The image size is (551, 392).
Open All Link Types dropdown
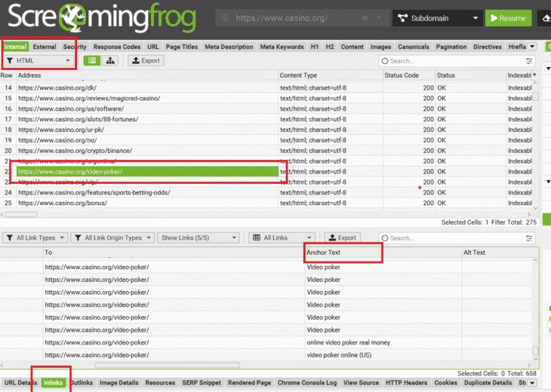pyautogui.click(x=35, y=238)
